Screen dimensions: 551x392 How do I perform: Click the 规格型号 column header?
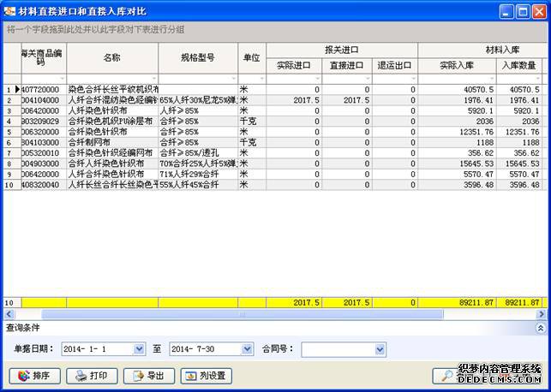[x=198, y=57]
